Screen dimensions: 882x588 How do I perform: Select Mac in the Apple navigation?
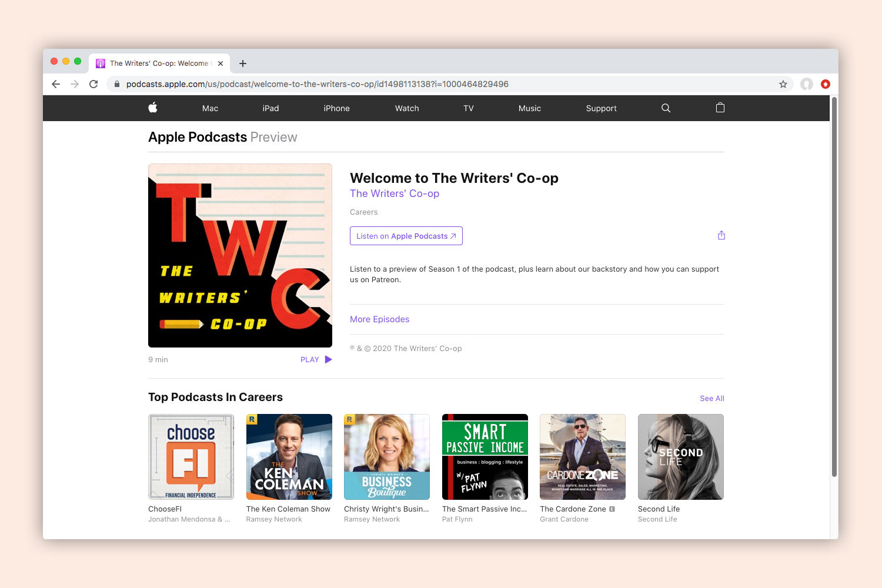pyautogui.click(x=210, y=108)
